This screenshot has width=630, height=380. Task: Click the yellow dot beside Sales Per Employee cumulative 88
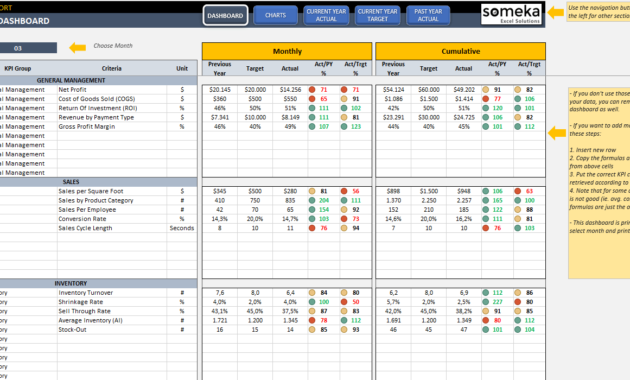tap(518, 210)
